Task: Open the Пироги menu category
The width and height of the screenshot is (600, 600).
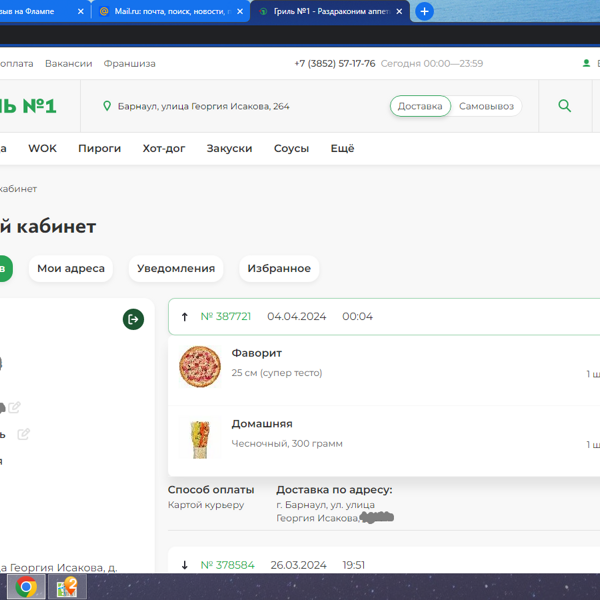Action: tap(99, 148)
